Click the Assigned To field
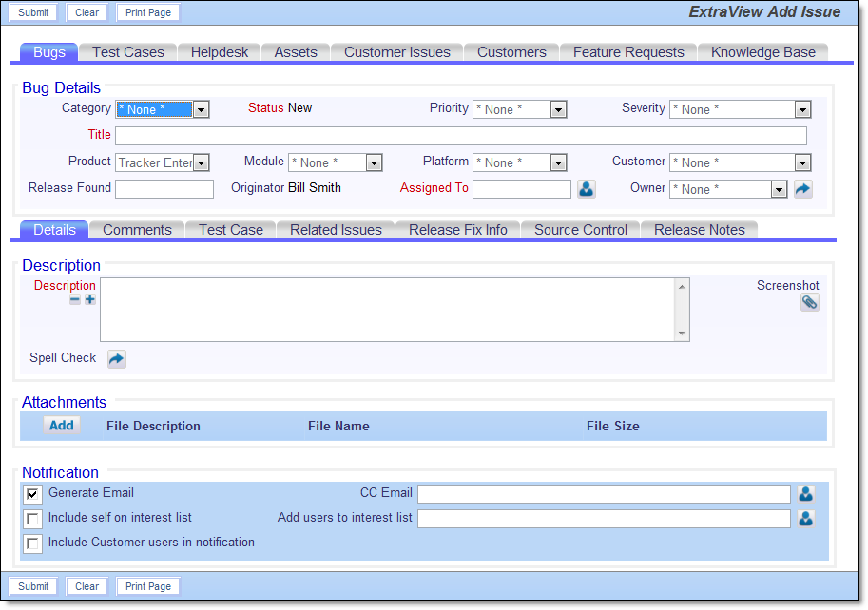This screenshot has height=610, width=868. [x=521, y=189]
